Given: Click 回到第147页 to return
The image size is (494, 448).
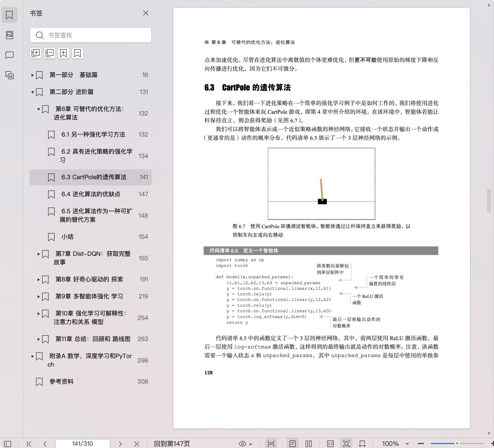Looking at the screenshot, I should click(172, 444).
